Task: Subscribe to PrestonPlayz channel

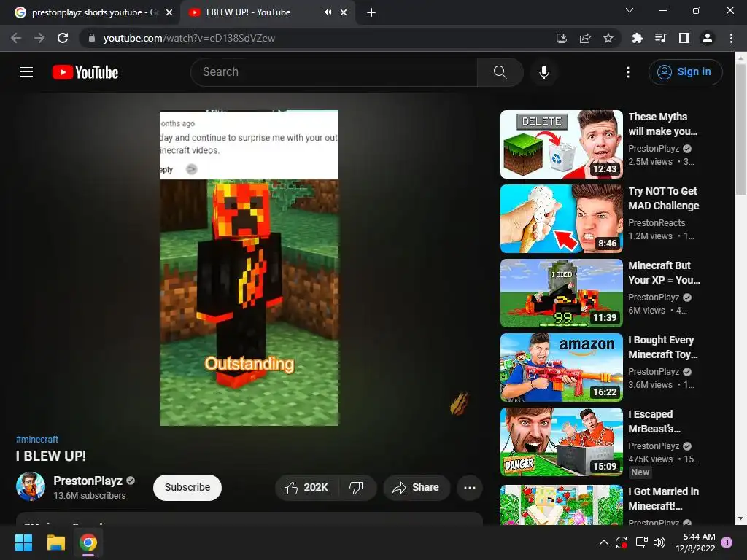Action: tap(187, 488)
